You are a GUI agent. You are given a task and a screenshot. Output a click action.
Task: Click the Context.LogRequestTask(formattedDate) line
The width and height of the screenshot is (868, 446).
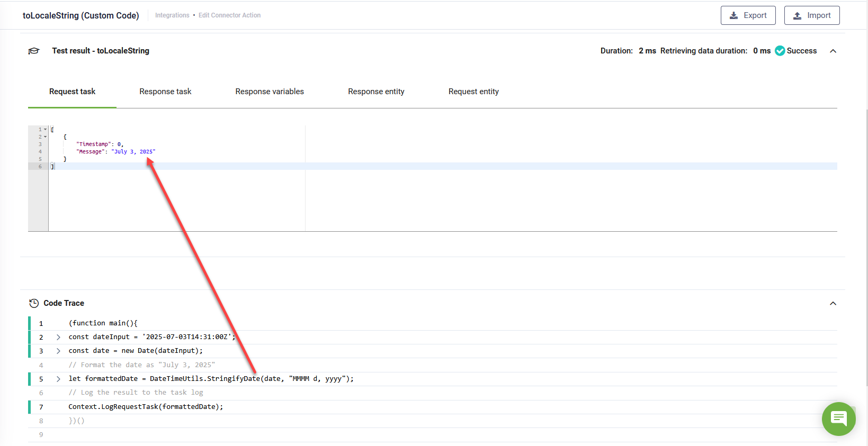(x=146, y=407)
